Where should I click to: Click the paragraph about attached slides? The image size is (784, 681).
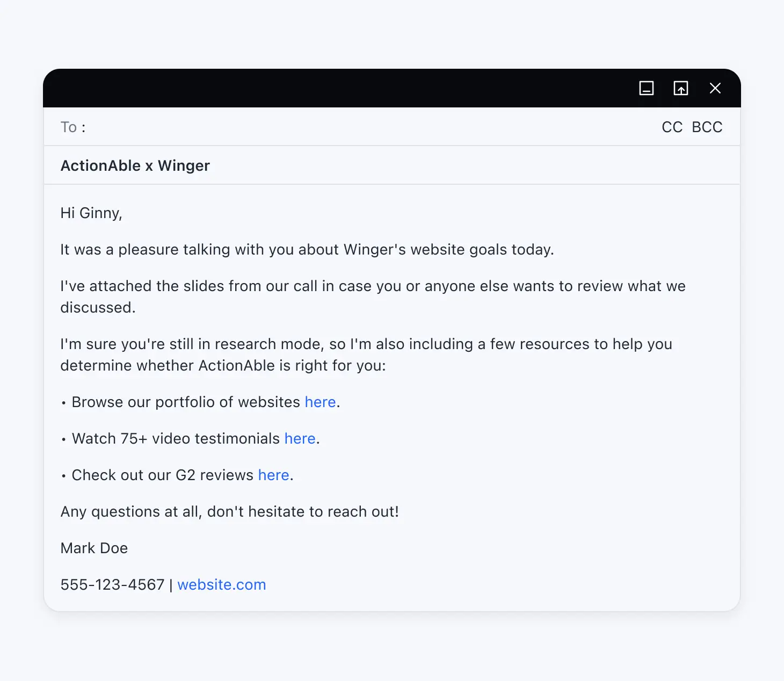pos(372,286)
